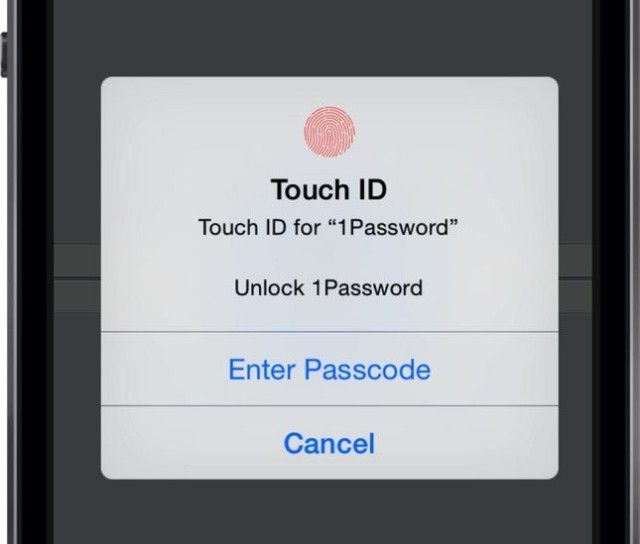Click the 'Touch ID for "1Password"' subtitle
The image size is (640, 544).
pyautogui.click(x=328, y=227)
